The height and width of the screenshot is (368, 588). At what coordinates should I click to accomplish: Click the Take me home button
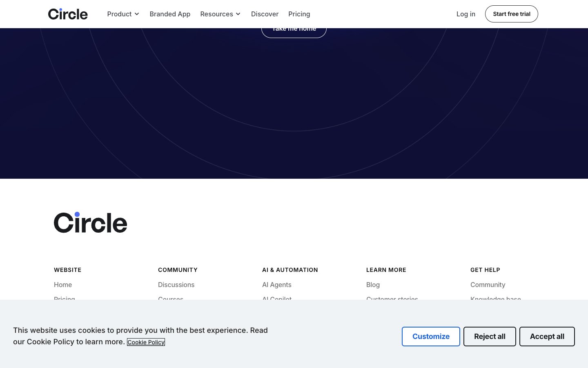coord(294,32)
